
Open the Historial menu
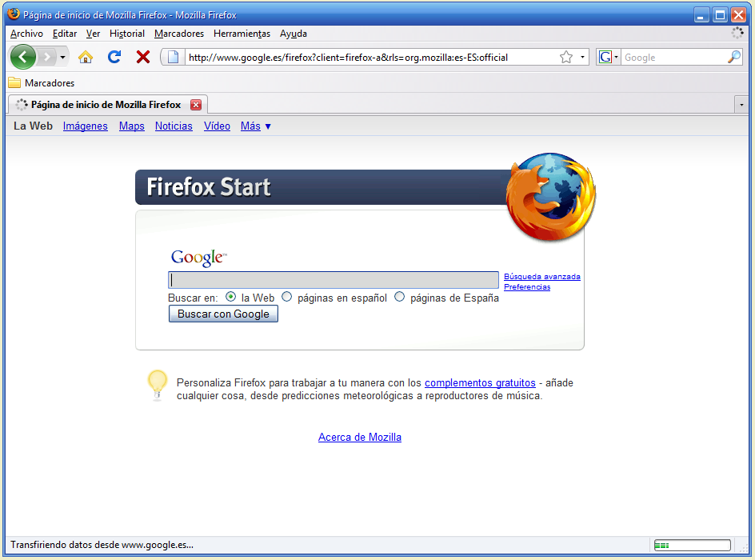pos(127,34)
